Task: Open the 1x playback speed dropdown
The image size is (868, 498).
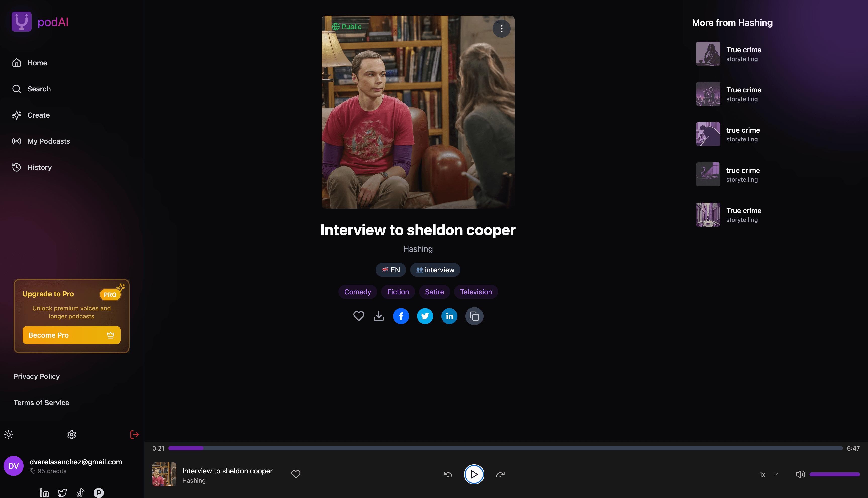Action: pos(768,474)
